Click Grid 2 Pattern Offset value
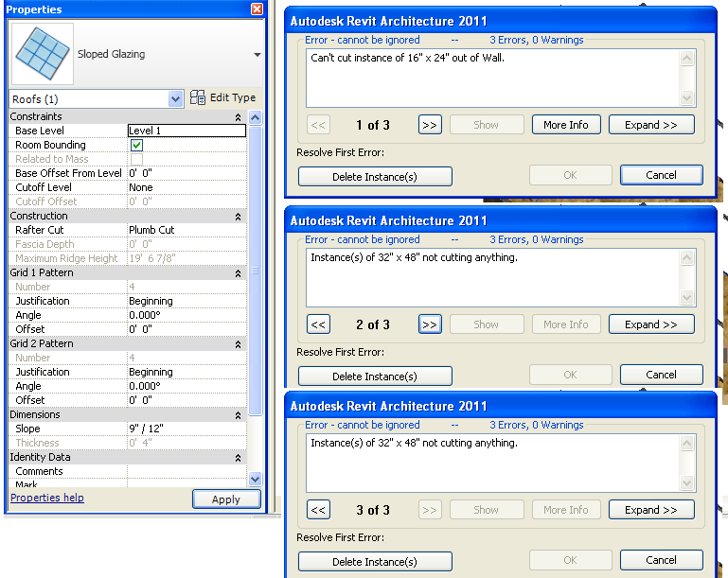728x578 pixels. (186, 400)
